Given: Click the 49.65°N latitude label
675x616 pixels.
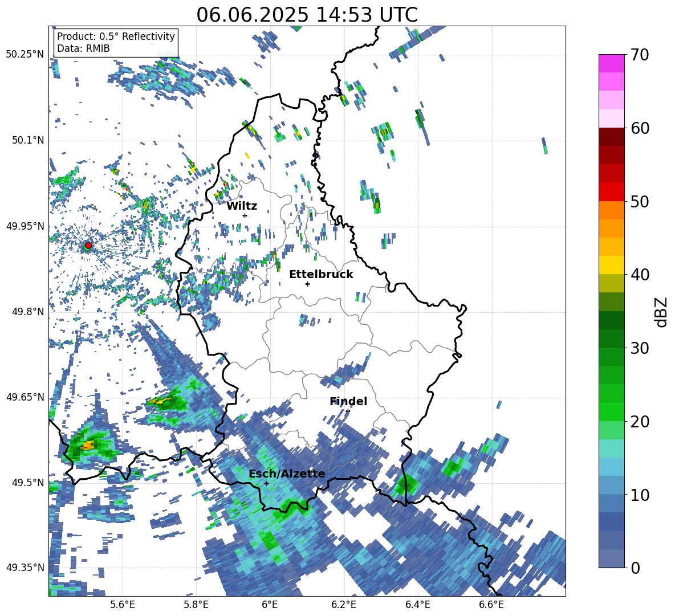Looking at the screenshot, I should 25,397.
